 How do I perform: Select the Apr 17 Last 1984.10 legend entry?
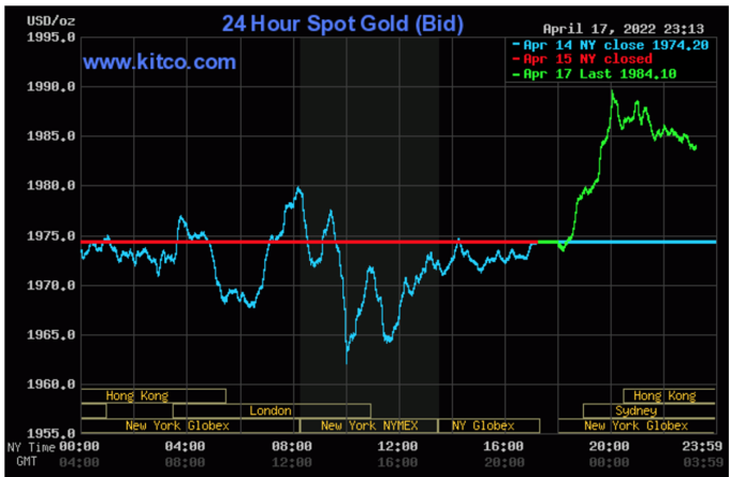[x=594, y=74]
